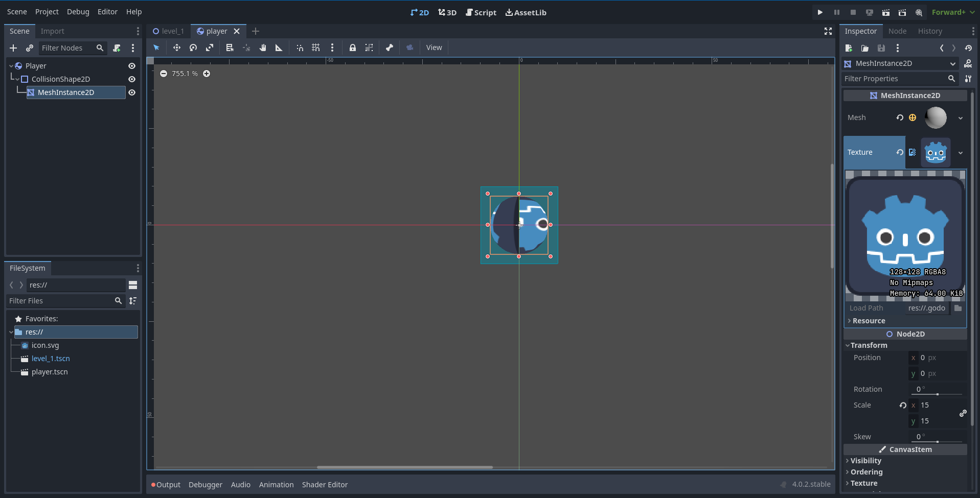Close the player scene tab
980x498 pixels.
coord(237,31)
